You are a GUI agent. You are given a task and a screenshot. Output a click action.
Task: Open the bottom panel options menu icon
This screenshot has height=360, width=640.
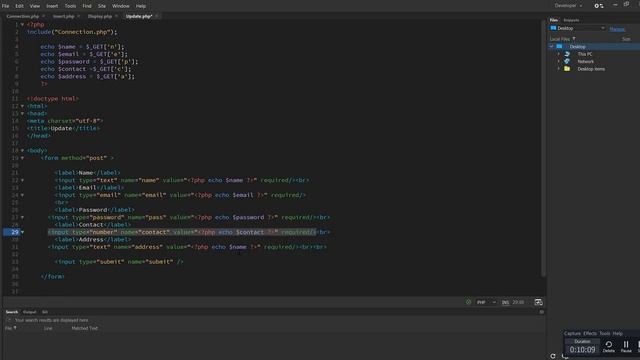coord(542,312)
